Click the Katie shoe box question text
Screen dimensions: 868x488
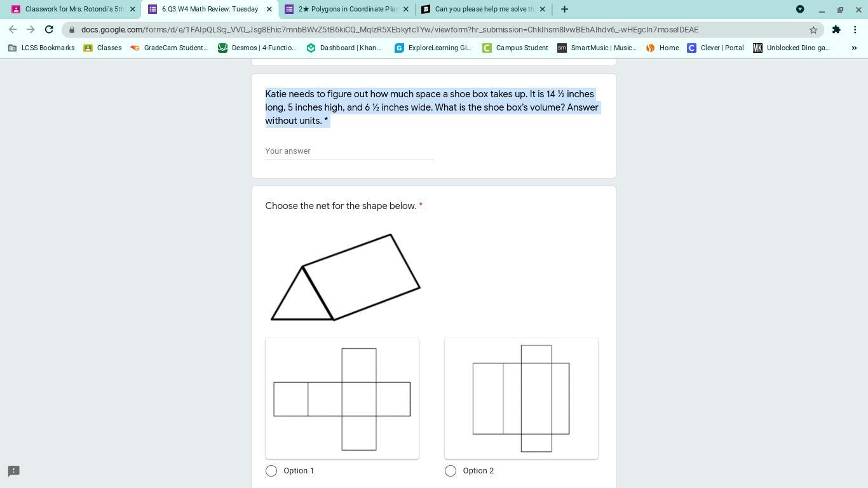432,107
